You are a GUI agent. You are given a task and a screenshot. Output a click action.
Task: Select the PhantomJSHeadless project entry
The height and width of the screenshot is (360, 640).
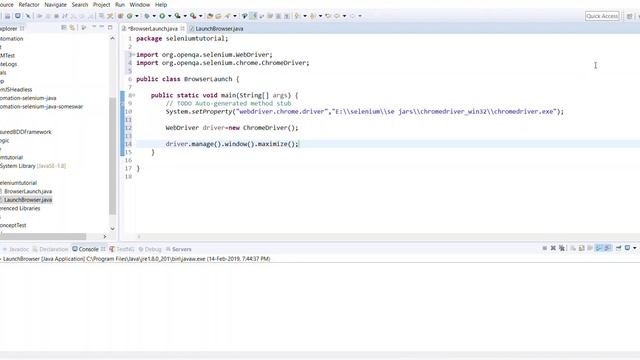[x=16, y=89]
